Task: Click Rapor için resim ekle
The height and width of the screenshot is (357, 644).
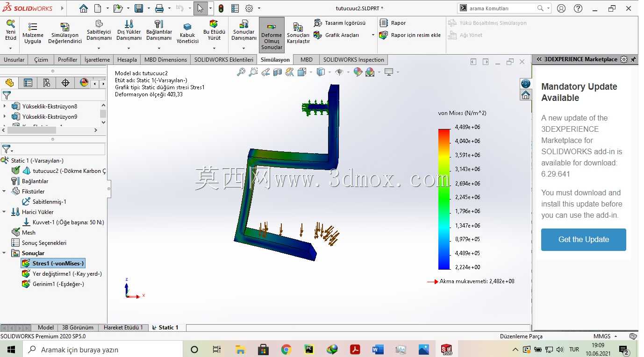Action: [410, 35]
